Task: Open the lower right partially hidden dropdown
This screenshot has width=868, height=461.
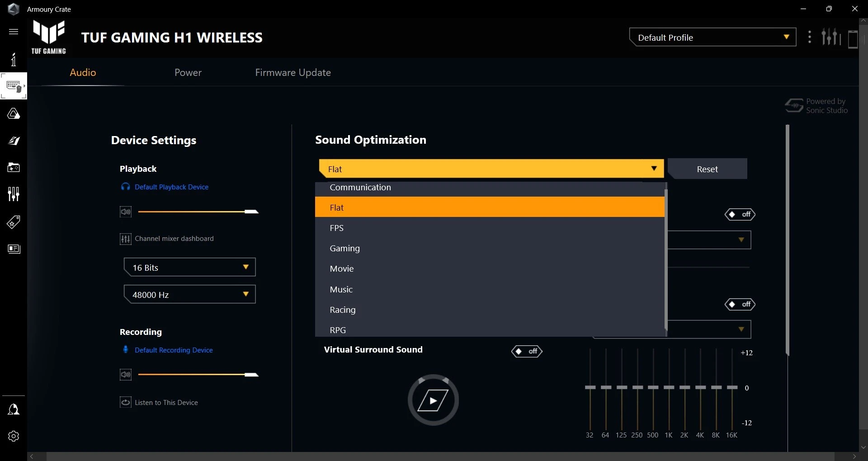Action: click(709, 329)
